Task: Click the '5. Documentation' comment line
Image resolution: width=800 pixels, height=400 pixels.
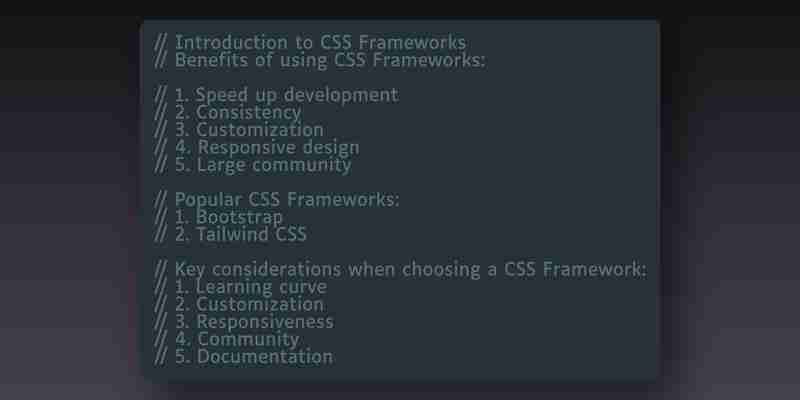Action: 243,356
